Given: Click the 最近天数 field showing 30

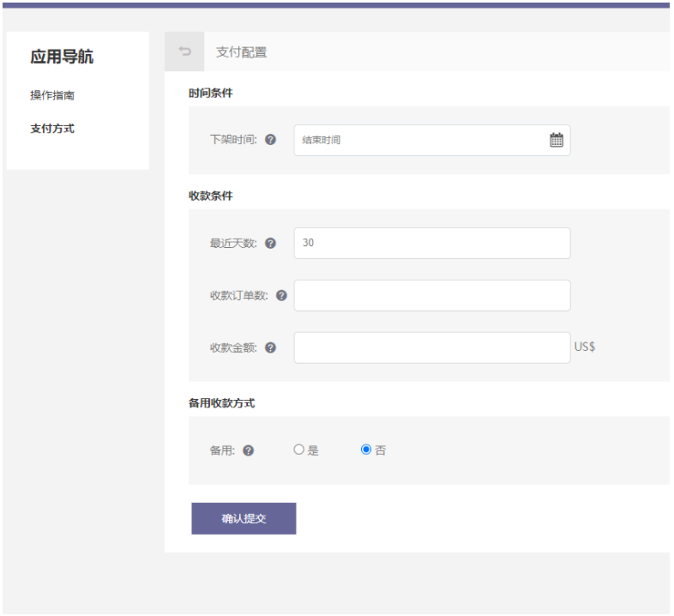Looking at the screenshot, I should (431, 243).
